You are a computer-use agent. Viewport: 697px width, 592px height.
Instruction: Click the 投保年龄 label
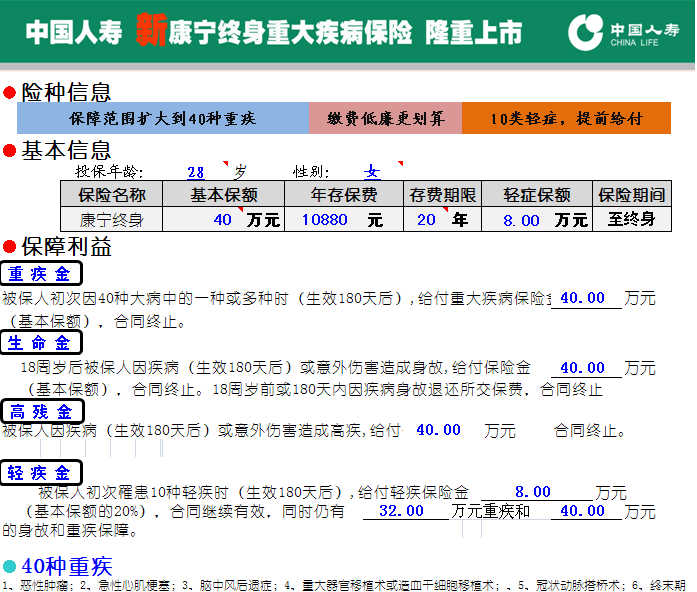pyautogui.click(x=109, y=172)
